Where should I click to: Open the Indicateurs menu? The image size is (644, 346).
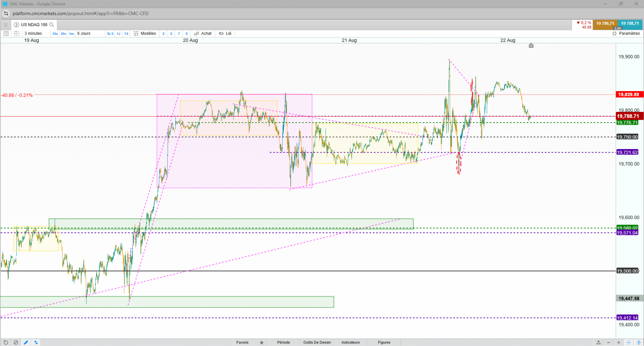click(x=351, y=342)
